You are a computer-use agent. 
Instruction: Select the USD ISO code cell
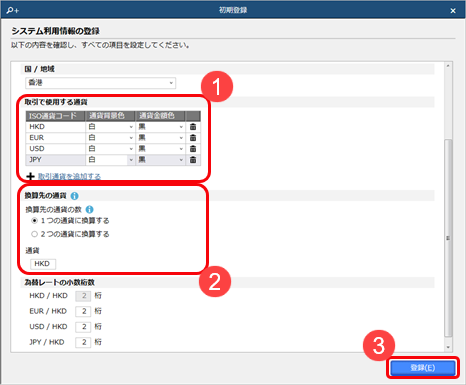(x=55, y=149)
